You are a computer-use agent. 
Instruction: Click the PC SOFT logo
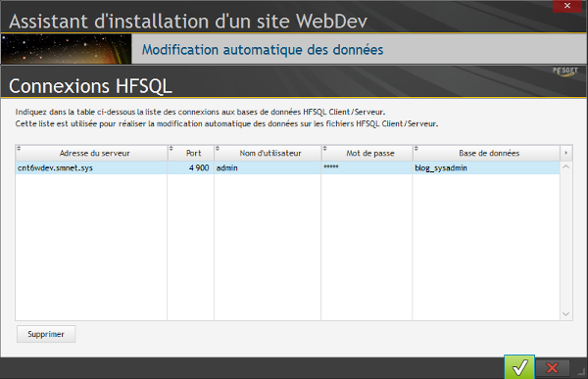(564, 71)
